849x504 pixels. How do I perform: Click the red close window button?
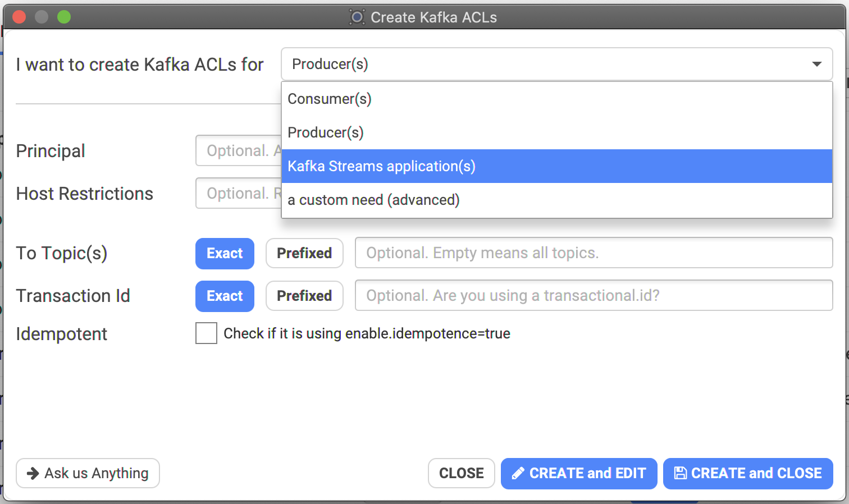tap(19, 17)
